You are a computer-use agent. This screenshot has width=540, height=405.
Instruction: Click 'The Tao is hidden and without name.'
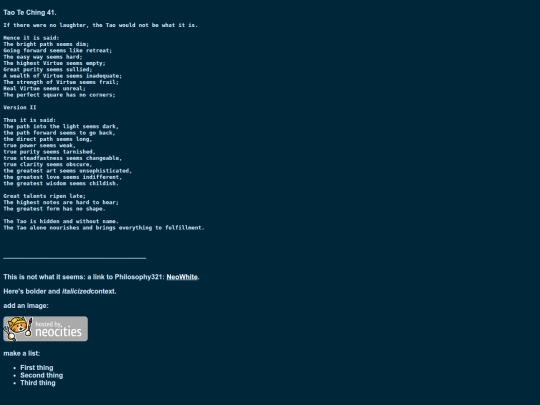click(61, 221)
